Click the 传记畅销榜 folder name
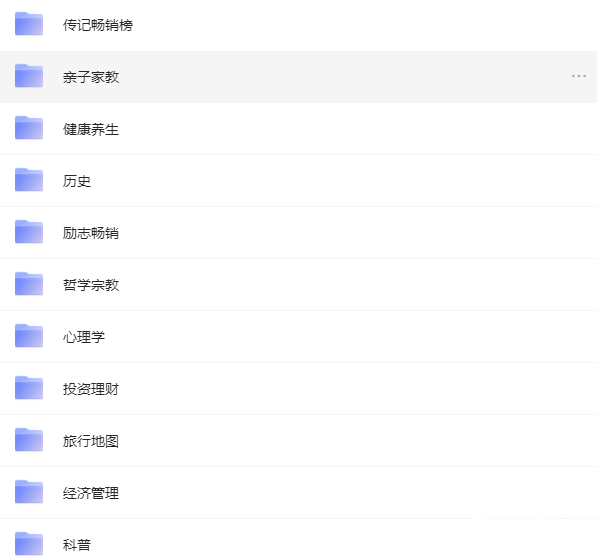597x558 pixels. click(x=98, y=25)
